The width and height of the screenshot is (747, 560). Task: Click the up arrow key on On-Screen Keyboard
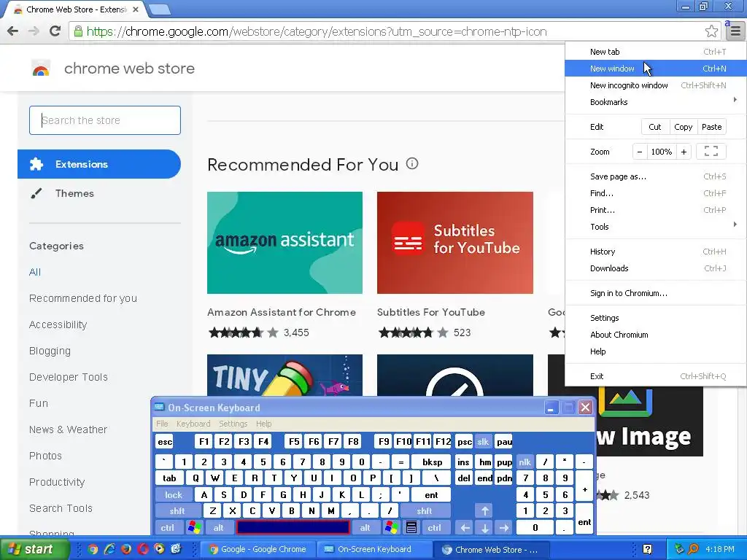click(484, 511)
